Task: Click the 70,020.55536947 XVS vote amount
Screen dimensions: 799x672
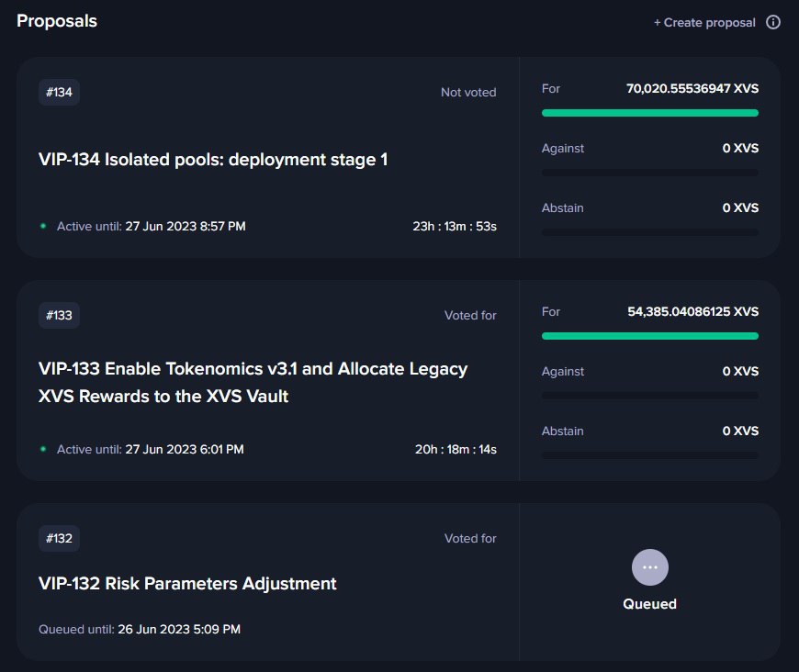Action: (692, 89)
